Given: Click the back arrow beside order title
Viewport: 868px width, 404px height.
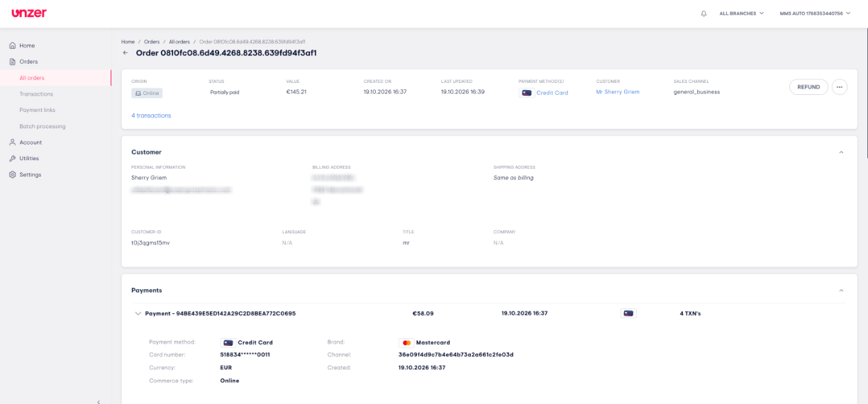Looking at the screenshot, I should coord(126,53).
